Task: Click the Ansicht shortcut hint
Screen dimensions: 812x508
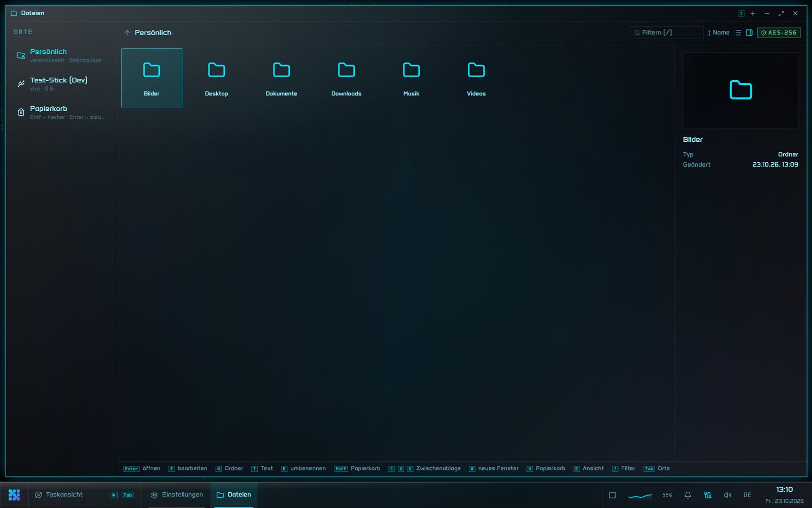Action: point(589,468)
